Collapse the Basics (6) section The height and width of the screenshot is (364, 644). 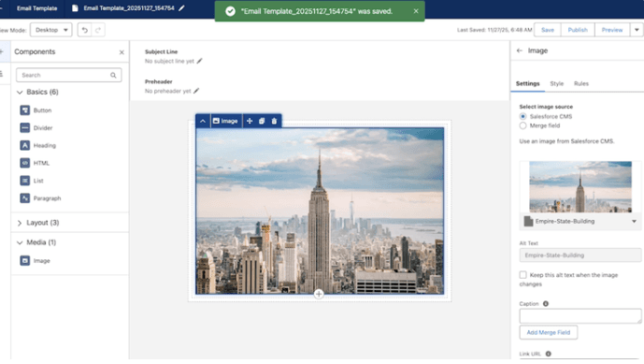(x=20, y=92)
